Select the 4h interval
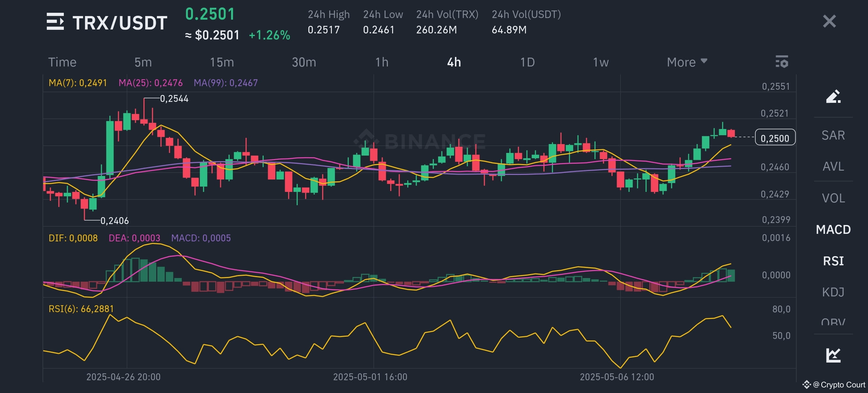Image resolution: width=868 pixels, height=393 pixels. [454, 62]
